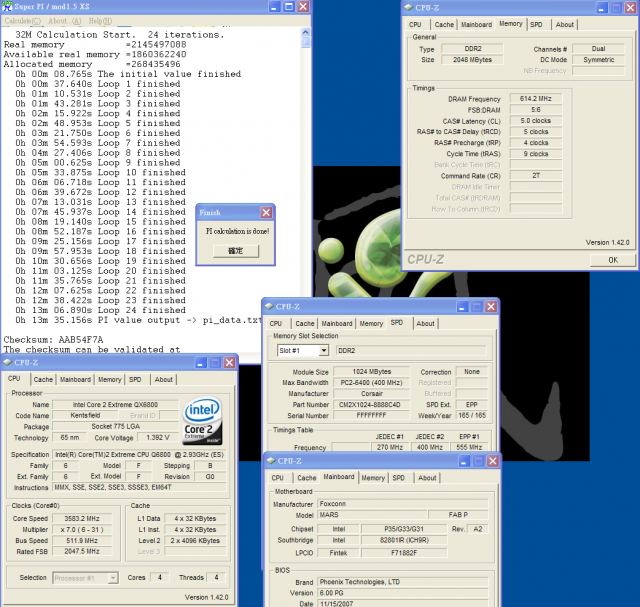Image resolution: width=640 pixels, height=607 pixels.
Task: Switch to Memory tab in Mainboard CPU-Z window
Action: [x=373, y=478]
